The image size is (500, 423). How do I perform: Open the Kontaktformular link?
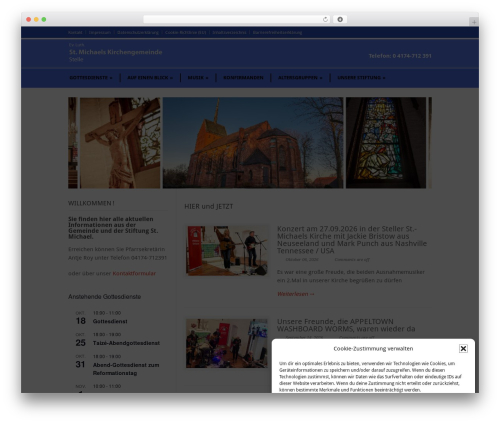[x=134, y=273]
